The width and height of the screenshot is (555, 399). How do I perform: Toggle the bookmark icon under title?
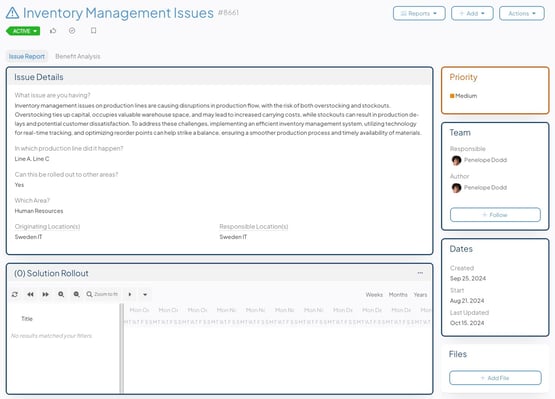click(x=93, y=30)
